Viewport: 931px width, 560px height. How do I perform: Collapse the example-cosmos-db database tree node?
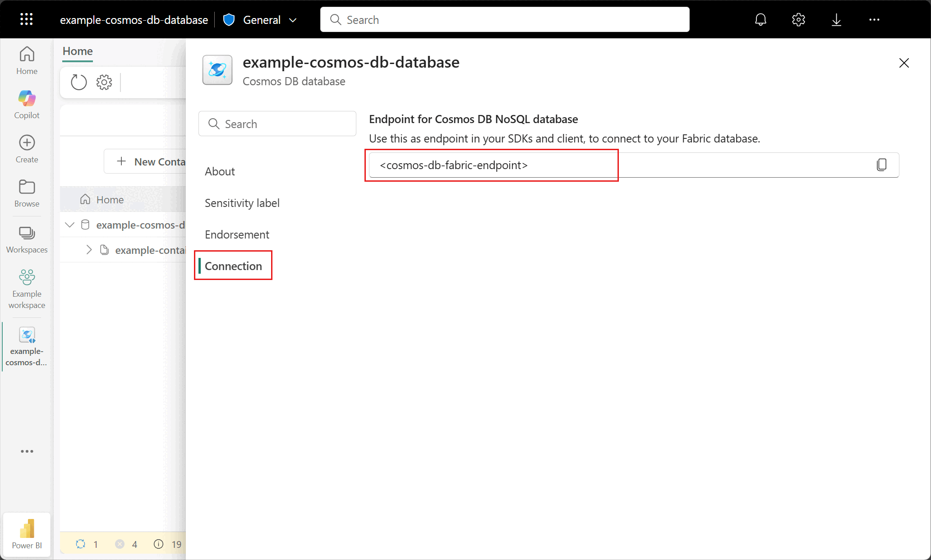point(69,225)
